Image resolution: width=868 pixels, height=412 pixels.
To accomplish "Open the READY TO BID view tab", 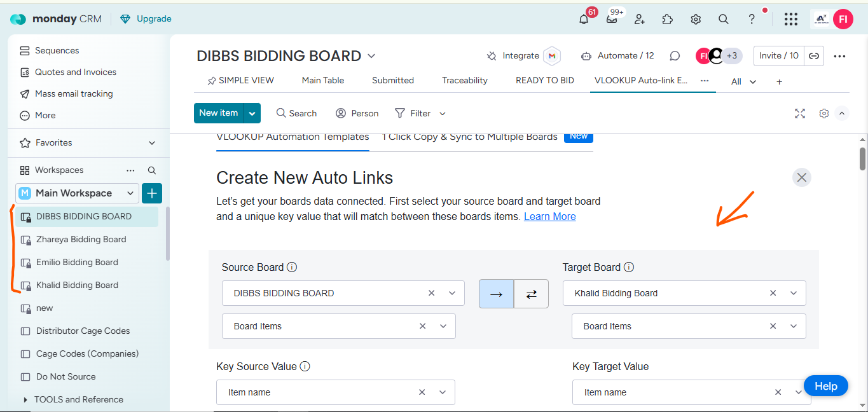I will pyautogui.click(x=544, y=81).
